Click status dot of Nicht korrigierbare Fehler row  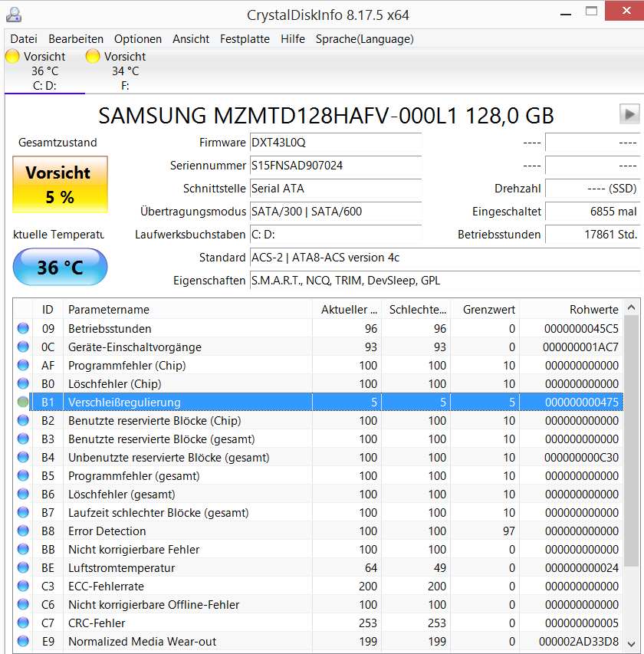[x=23, y=549]
